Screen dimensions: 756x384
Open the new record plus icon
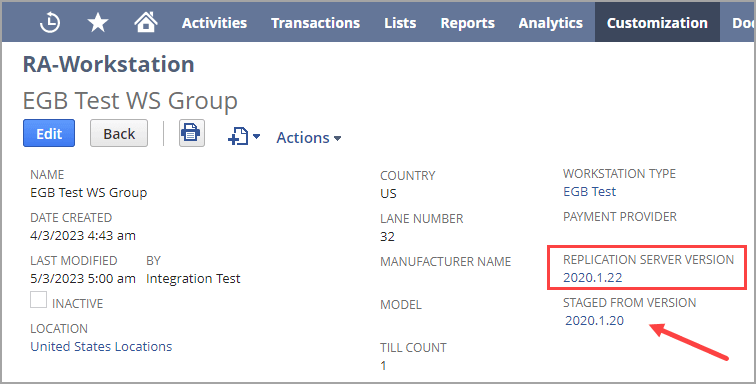tap(238, 137)
